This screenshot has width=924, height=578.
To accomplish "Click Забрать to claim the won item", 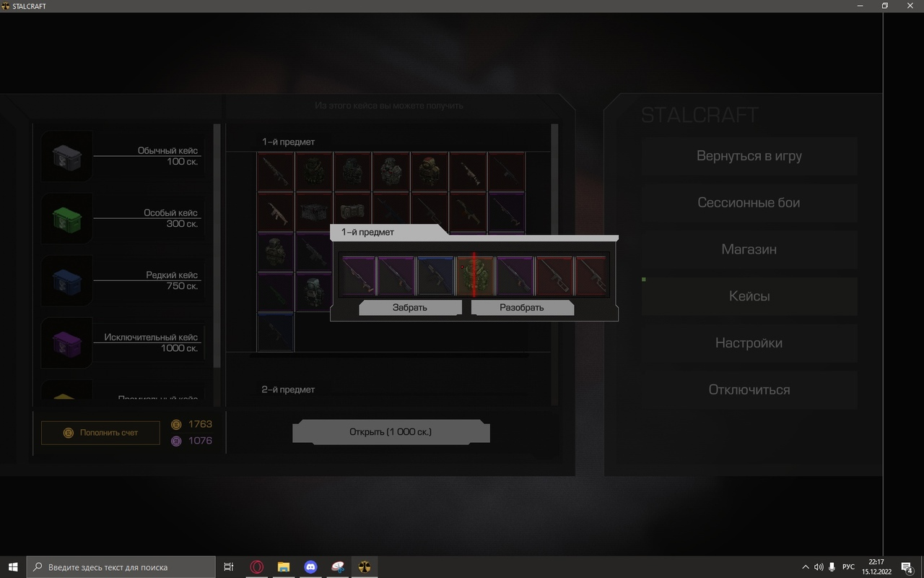I will coord(410,308).
